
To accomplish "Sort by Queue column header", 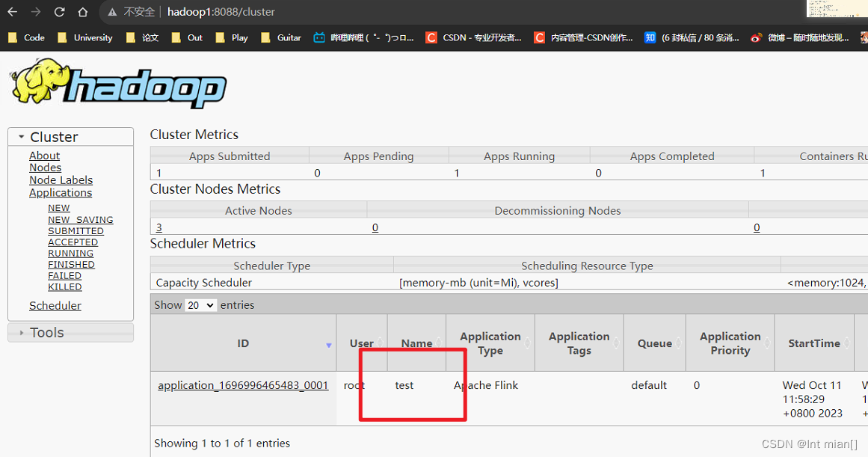I will (654, 343).
